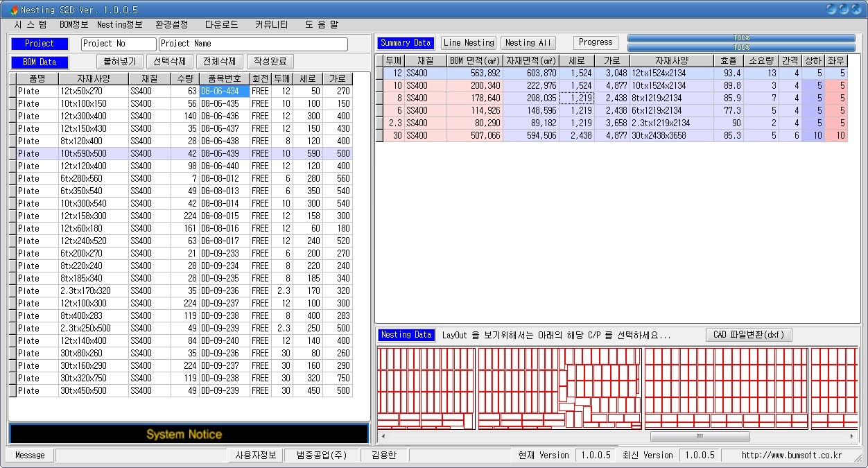The height and width of the screenshot is (468, 868).
Task: Click the 2.3tx1219x2134 summary cell
Action: coord(672,123)
